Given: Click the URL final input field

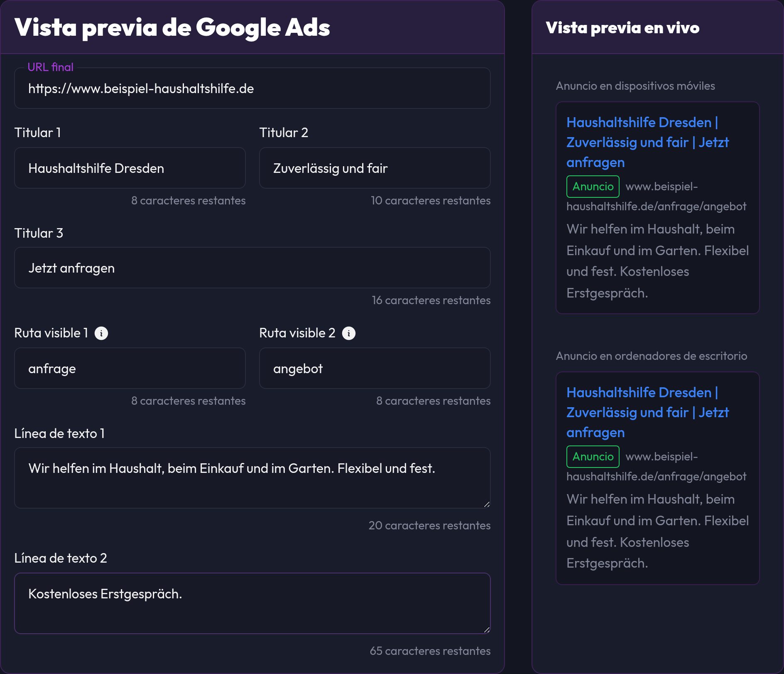Looking at the screenshot, I should pos(252,89).
